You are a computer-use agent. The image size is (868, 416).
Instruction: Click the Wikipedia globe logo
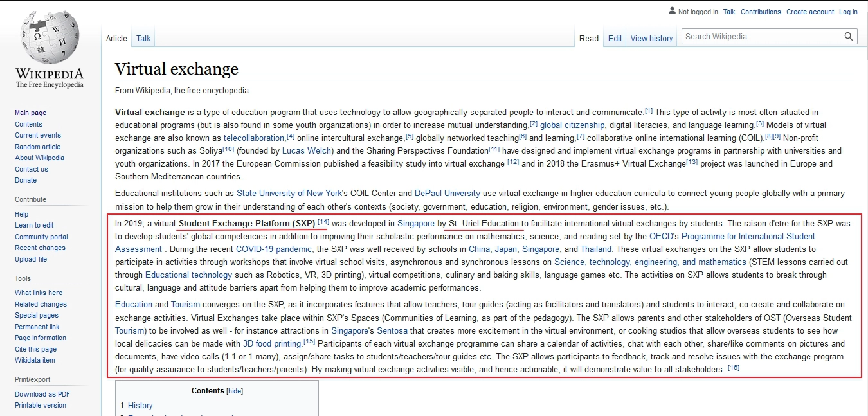point(50,39)
